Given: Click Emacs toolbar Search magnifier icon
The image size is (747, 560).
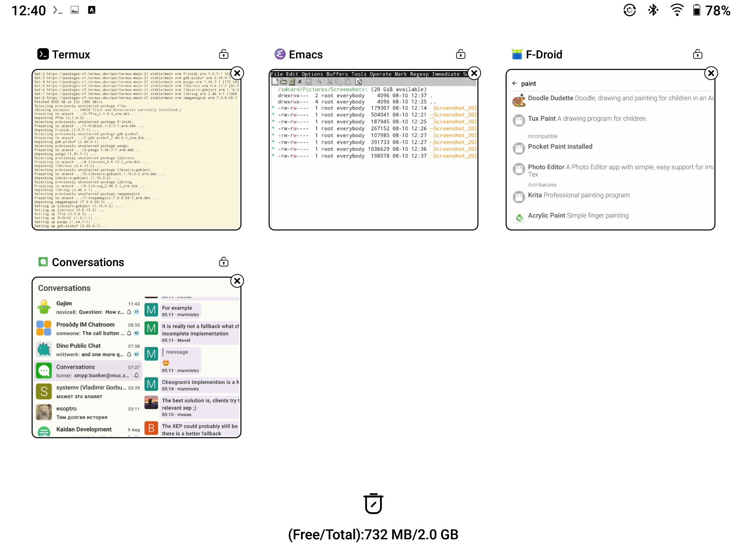Looking at the screenshot, I should click(x=359, y=81).
